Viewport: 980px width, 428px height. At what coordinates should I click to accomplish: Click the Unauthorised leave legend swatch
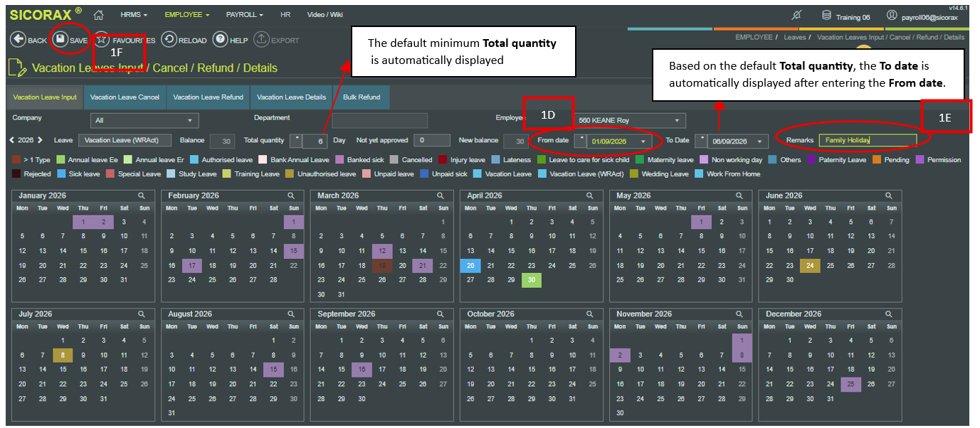[x=288, y=173]
